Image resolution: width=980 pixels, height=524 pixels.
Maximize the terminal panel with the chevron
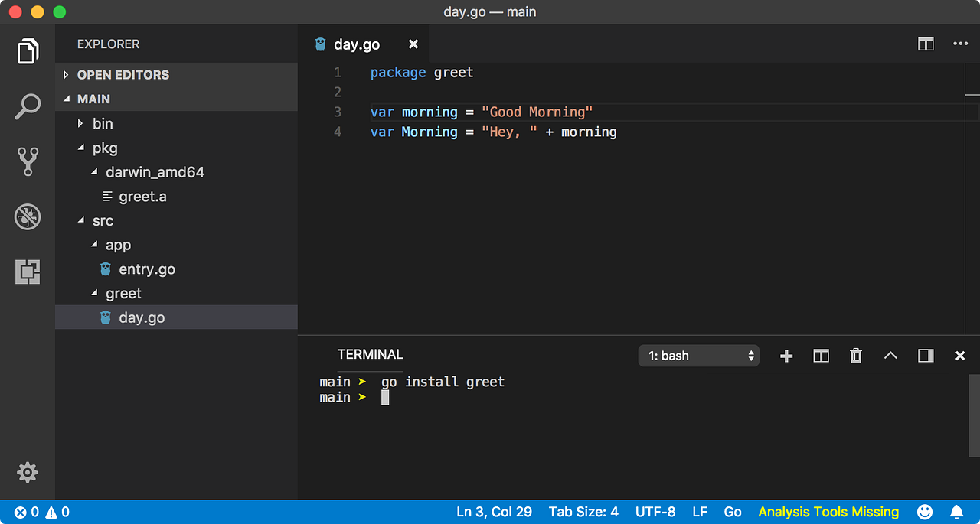(890, 355)
